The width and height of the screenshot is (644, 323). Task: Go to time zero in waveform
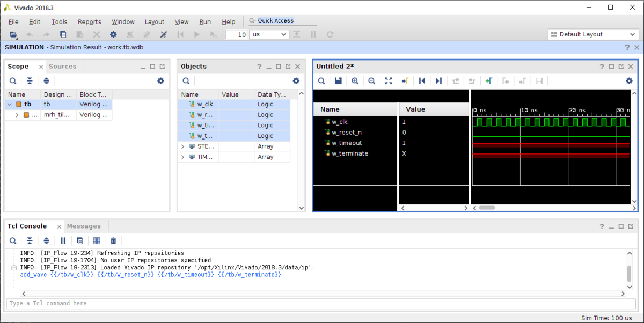[x=422, y=81]
